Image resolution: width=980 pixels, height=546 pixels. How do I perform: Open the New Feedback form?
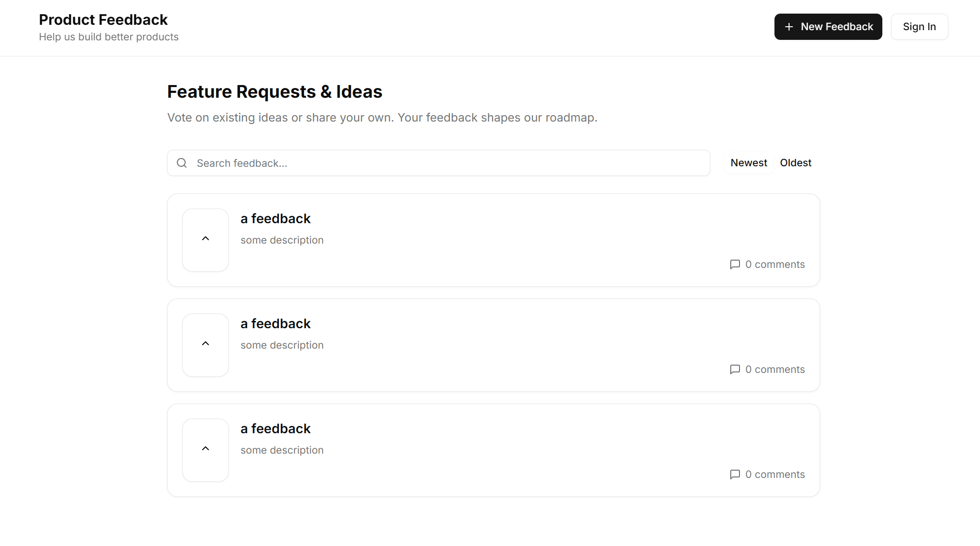[828, 27]
